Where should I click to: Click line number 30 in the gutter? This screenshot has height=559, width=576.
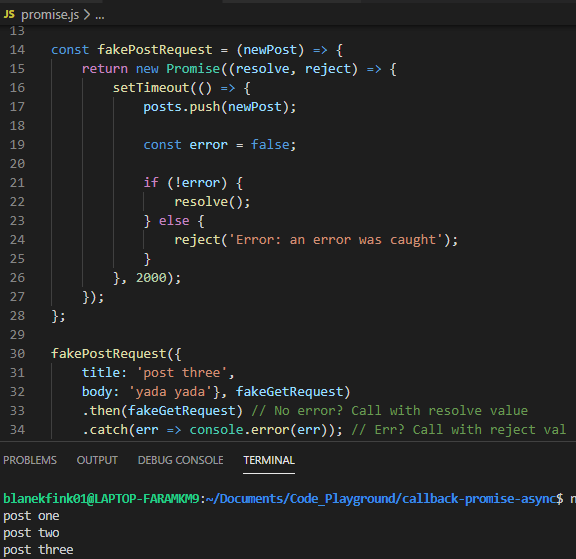17,354
